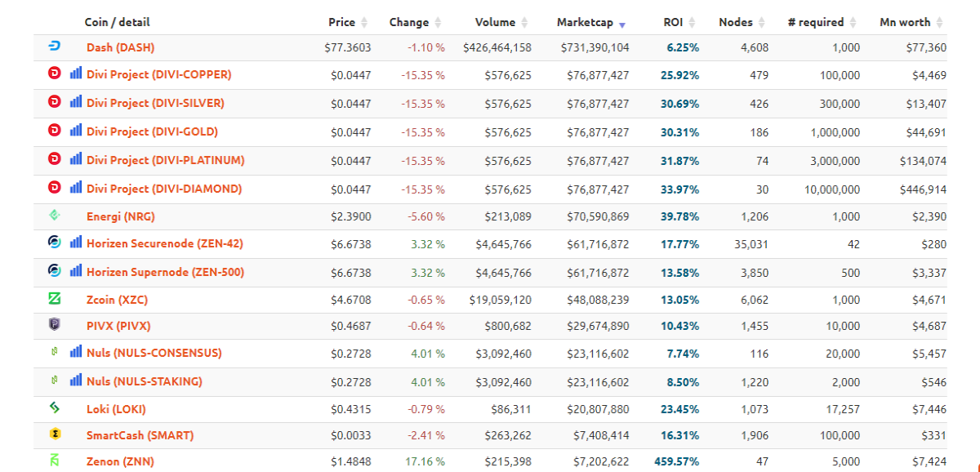Sort table by Change column
The width and height of the screenshot is (980, 472).
(x=415, y=22)
